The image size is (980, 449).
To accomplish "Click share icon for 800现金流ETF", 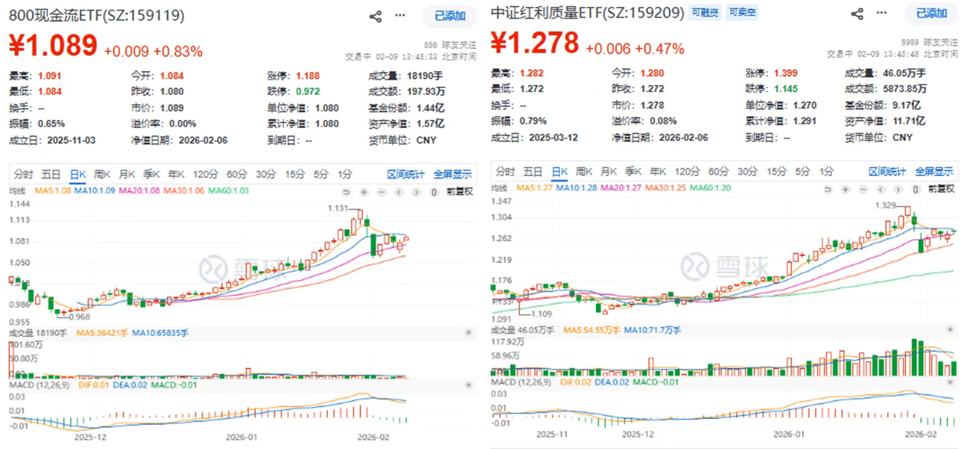I will [376, 16].
